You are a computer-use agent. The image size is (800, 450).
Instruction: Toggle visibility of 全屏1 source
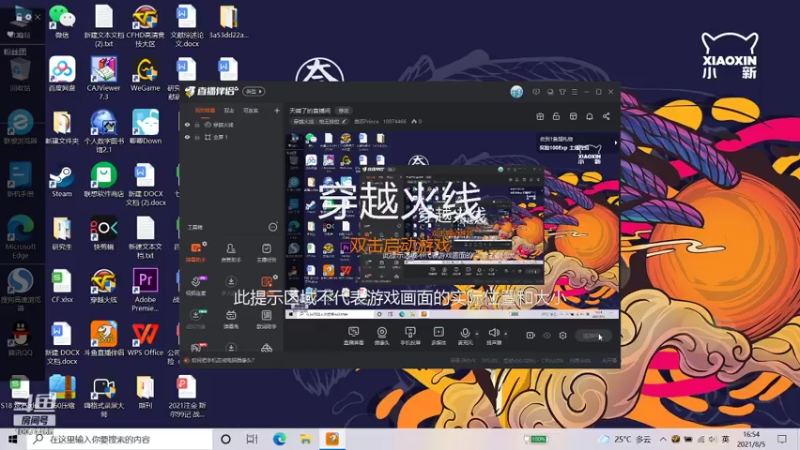point(187,137)
